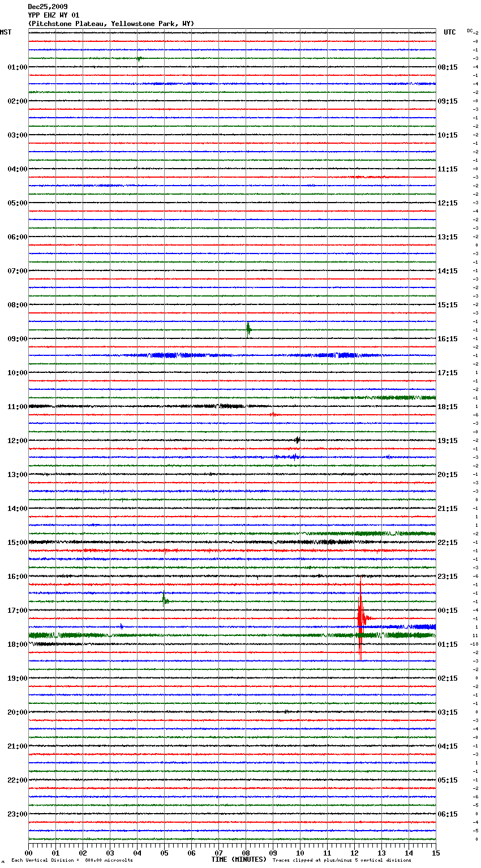Click the 08:15 UTC time label
The height and width of the screenshot is (868, 481).
tap(448, 67)
